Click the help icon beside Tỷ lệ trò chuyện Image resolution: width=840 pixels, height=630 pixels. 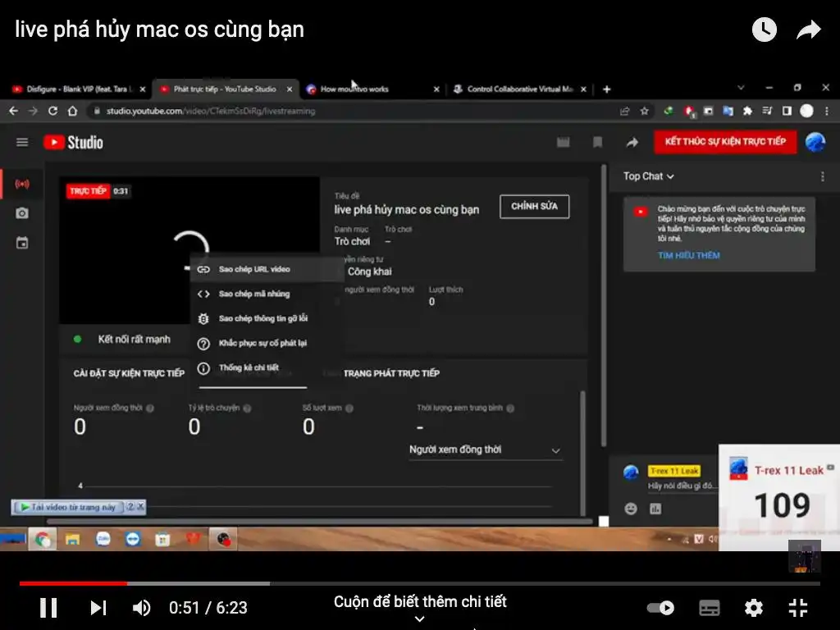pos(247,409)
